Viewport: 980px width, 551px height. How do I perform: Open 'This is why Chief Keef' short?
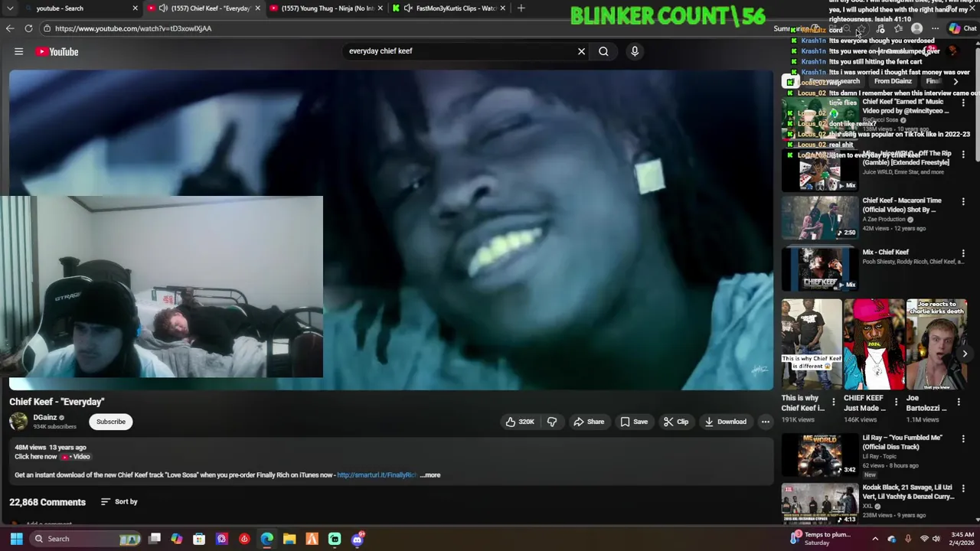[x=811, y=344]
